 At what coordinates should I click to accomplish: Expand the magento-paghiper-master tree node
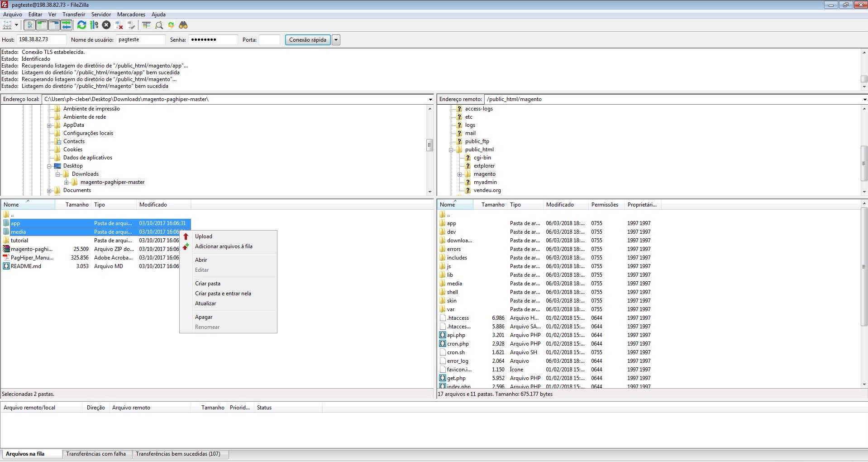(x=66, y=183)
